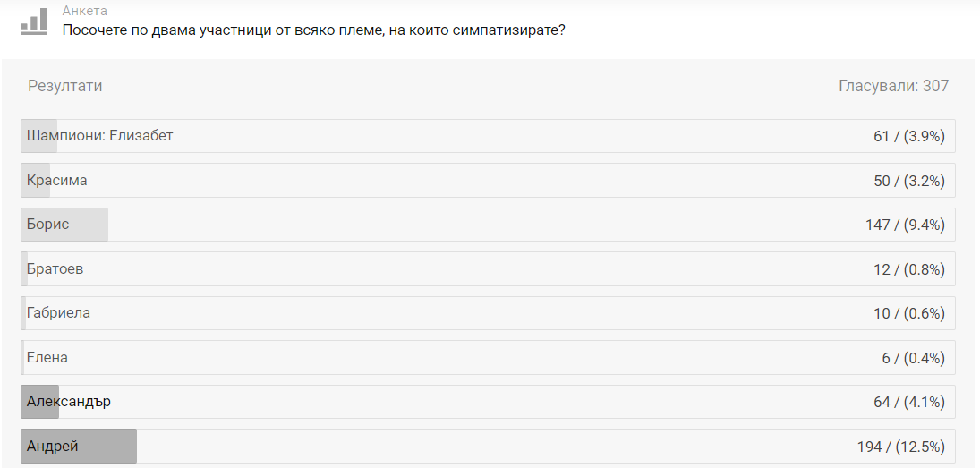Choose the "Борис" result row label
This screenshot has height=468, width=980.
pos(48,225)
